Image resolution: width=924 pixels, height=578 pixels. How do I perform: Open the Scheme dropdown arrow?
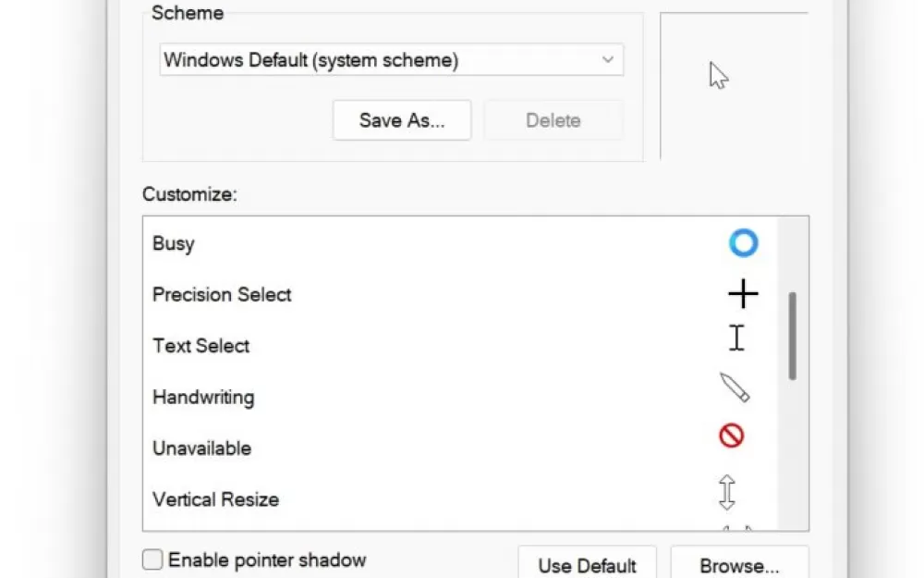(x=608, y=59)
